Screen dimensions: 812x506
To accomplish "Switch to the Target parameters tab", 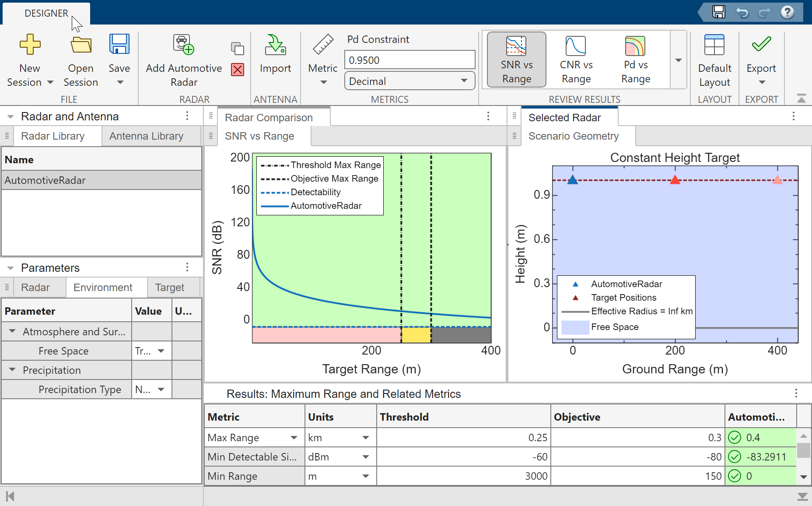I will point(169,288).
